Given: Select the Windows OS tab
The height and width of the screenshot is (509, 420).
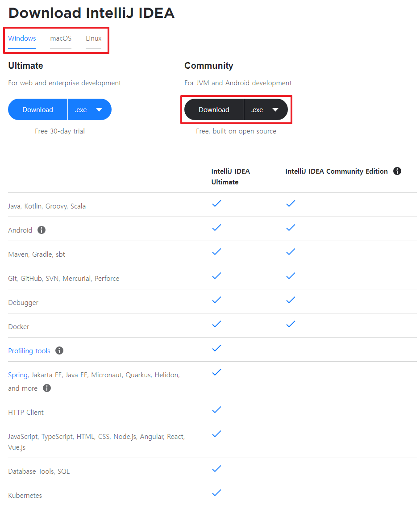Looking at the screenshot, I should click(x=22, y=38).
